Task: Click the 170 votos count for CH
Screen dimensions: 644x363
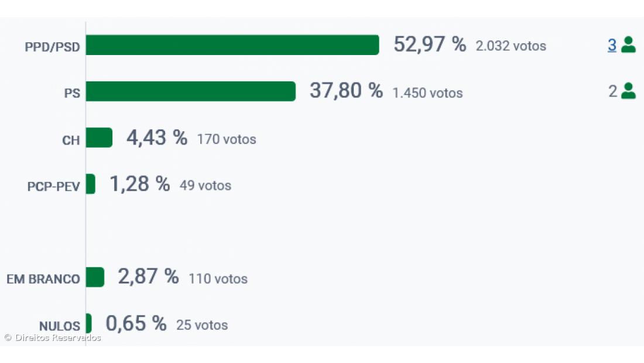Action: tap(227, 139)
